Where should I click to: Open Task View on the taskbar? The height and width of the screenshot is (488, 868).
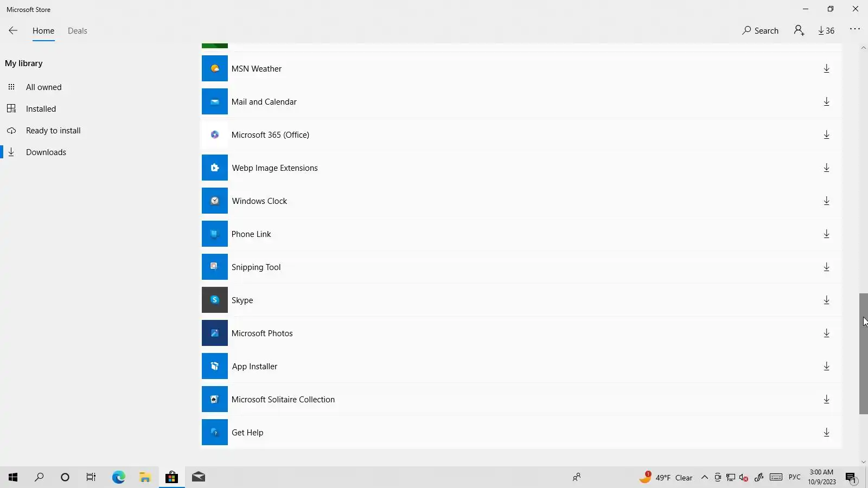click(91, 477)
